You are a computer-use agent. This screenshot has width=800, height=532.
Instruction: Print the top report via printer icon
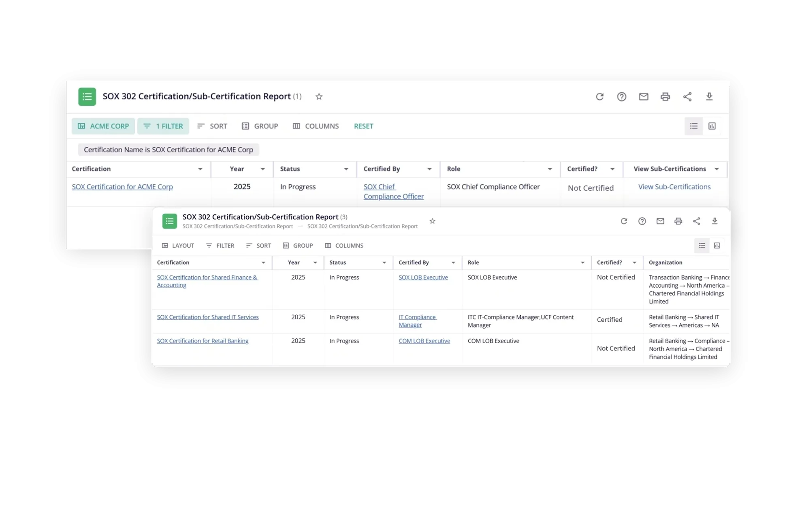pos(665,96)
